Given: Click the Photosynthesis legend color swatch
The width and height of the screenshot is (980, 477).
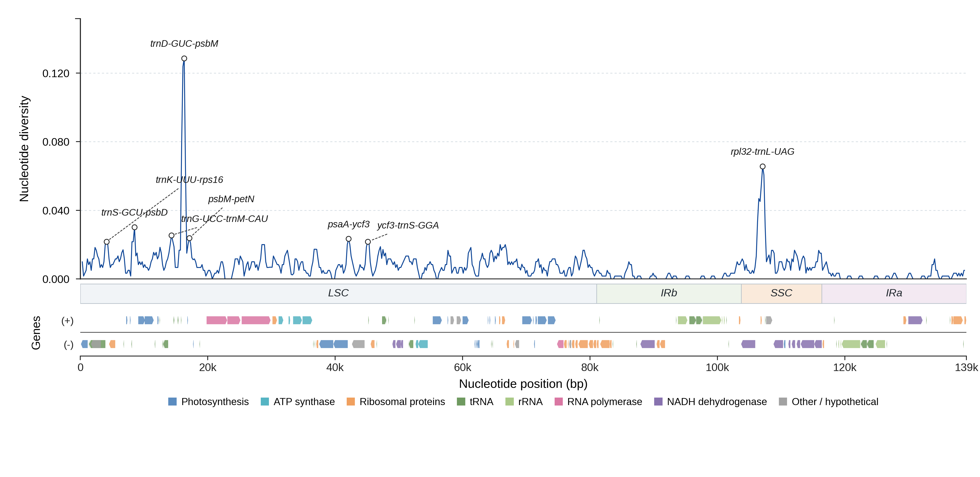Looking at the screenshot, I should [172, 402].
